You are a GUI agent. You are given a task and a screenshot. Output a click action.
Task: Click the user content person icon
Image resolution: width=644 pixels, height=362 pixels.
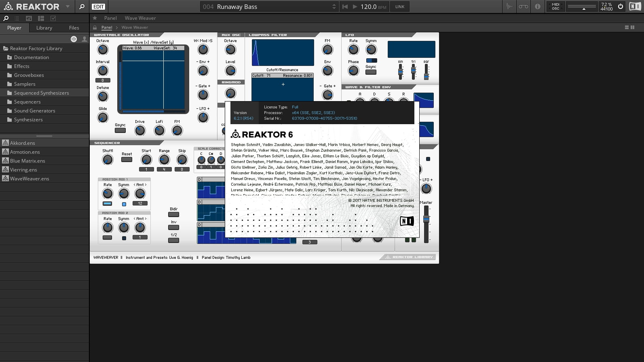(x=84, y=39)
